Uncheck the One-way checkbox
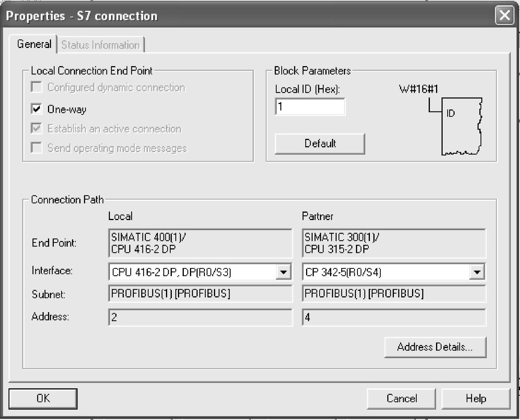 tap(36, 109)
